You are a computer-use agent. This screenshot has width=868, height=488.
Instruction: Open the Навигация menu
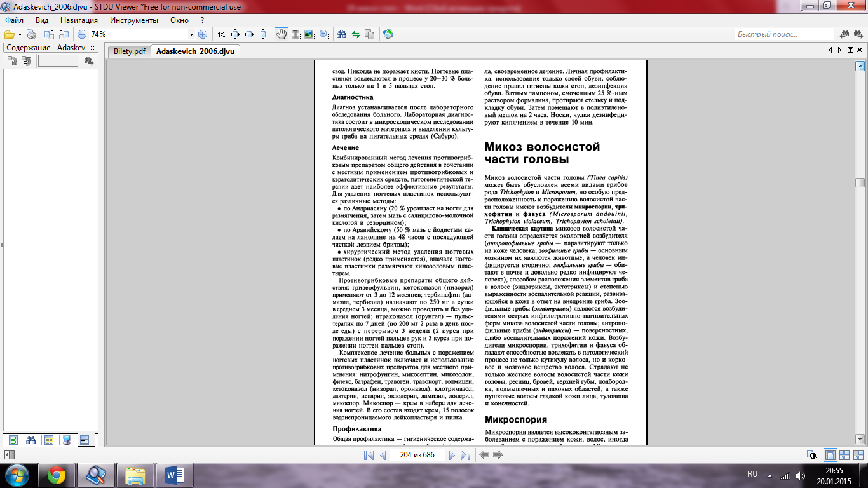pos(79,20)
